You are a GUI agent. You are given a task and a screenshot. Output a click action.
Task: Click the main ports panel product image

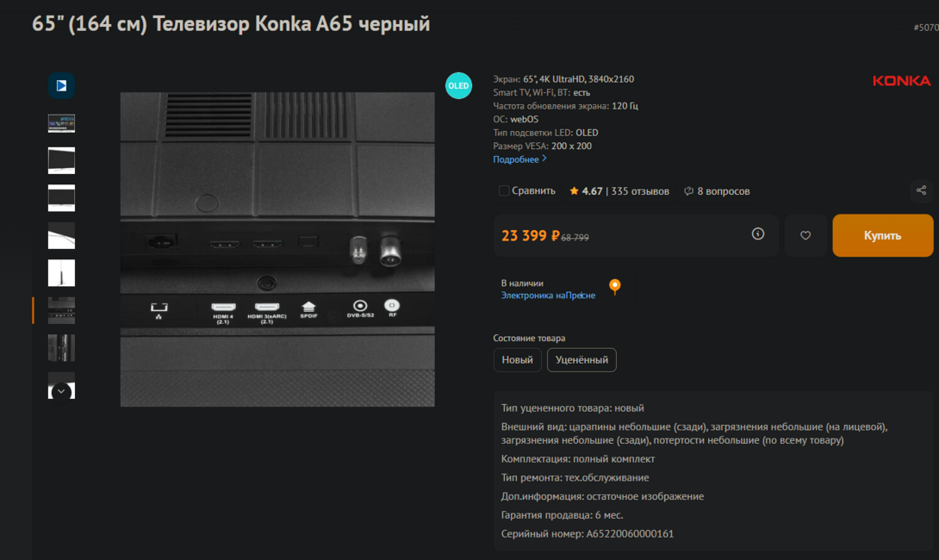click(277, 249)
